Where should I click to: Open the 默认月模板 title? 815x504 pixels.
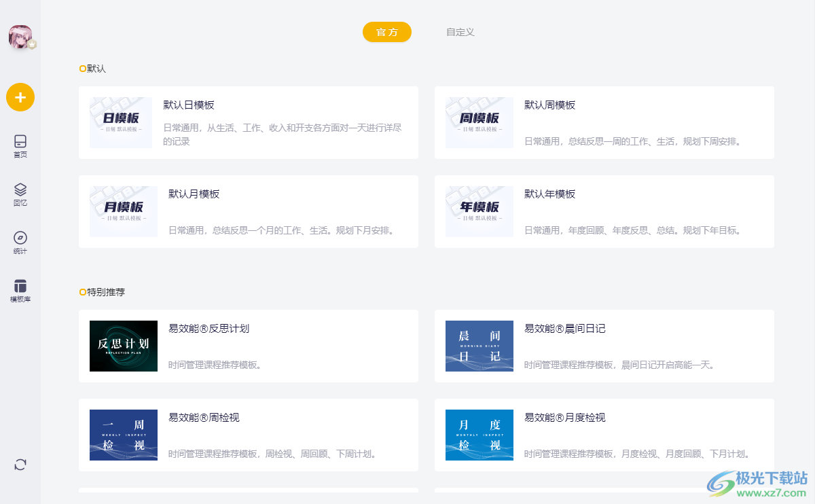point(194,194)
